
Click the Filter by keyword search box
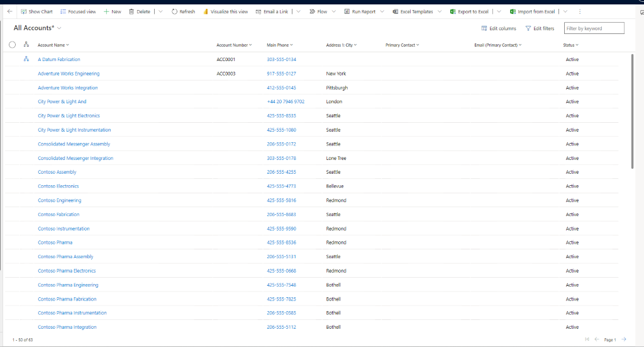594,28
